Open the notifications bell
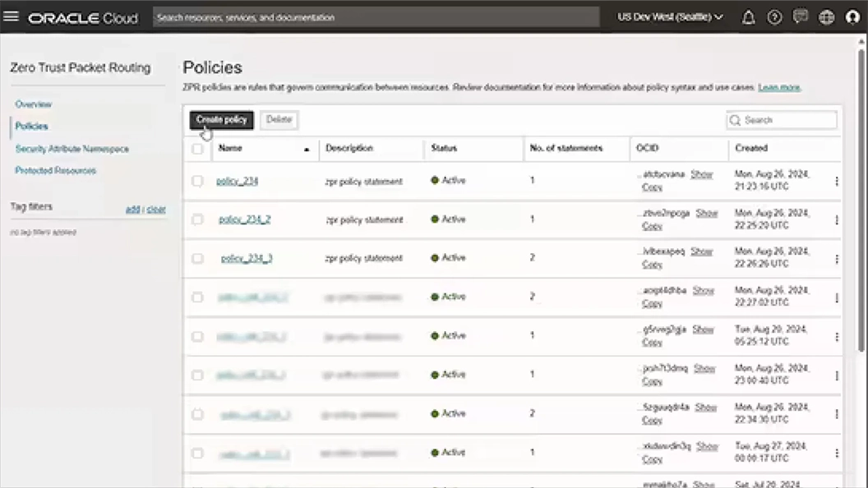 [748, 18]
